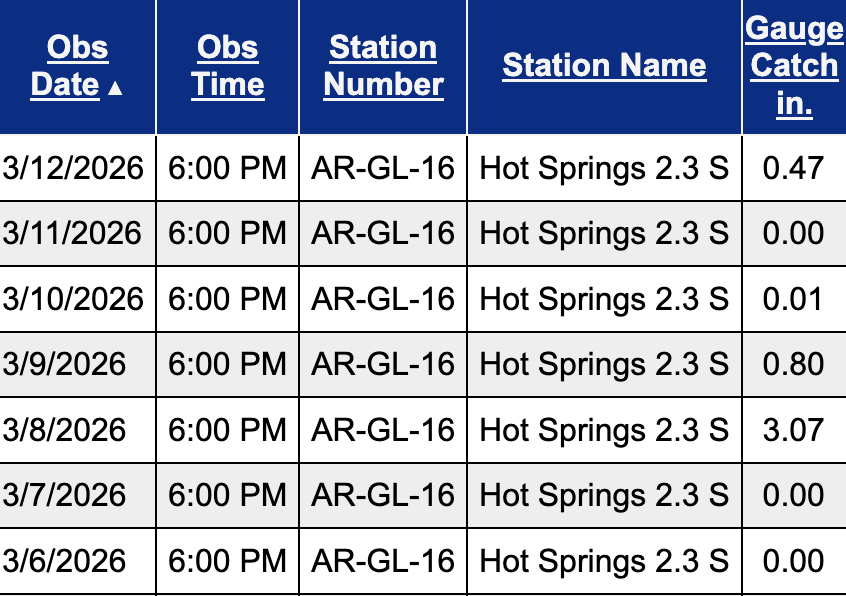The height and width of the screenshot is (596, 846).
Task: Click the Station Name column header
Action: [x=604, y=66]
